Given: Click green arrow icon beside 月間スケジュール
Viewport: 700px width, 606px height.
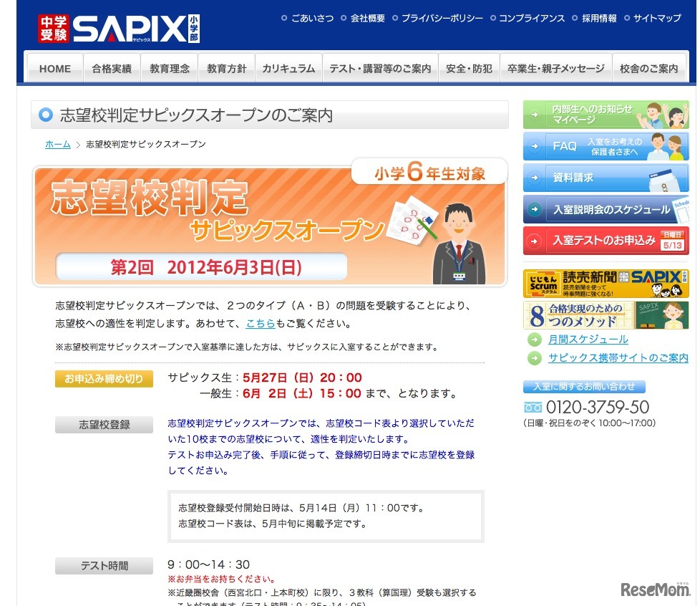Looking at the screenshot, I should pyautogui.click(x=535, y=340).
